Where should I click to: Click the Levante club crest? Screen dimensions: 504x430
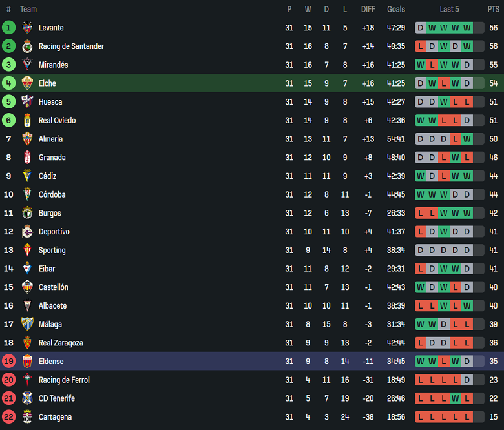point(27,28)
